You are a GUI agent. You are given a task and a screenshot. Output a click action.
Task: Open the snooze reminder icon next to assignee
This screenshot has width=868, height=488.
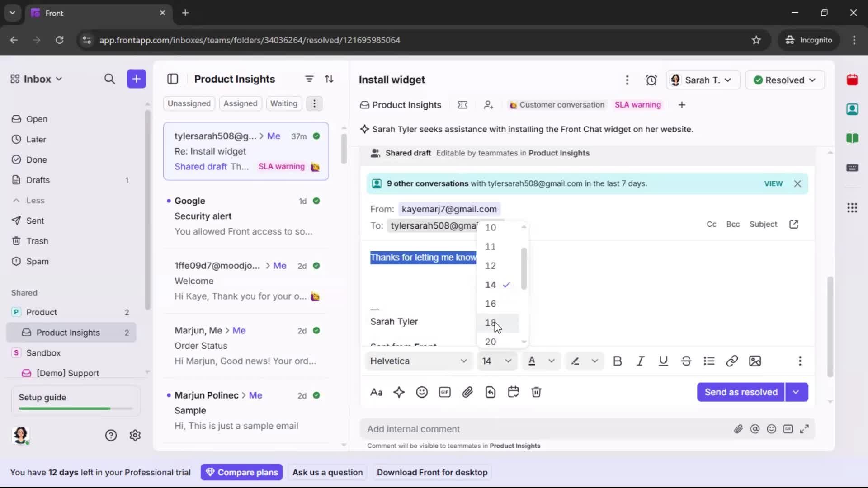(x=651, y=80)
